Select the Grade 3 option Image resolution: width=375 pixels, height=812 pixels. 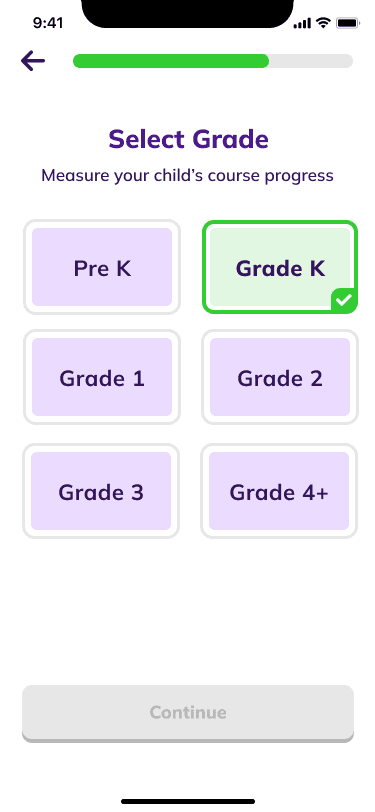(x=101, y=491)
